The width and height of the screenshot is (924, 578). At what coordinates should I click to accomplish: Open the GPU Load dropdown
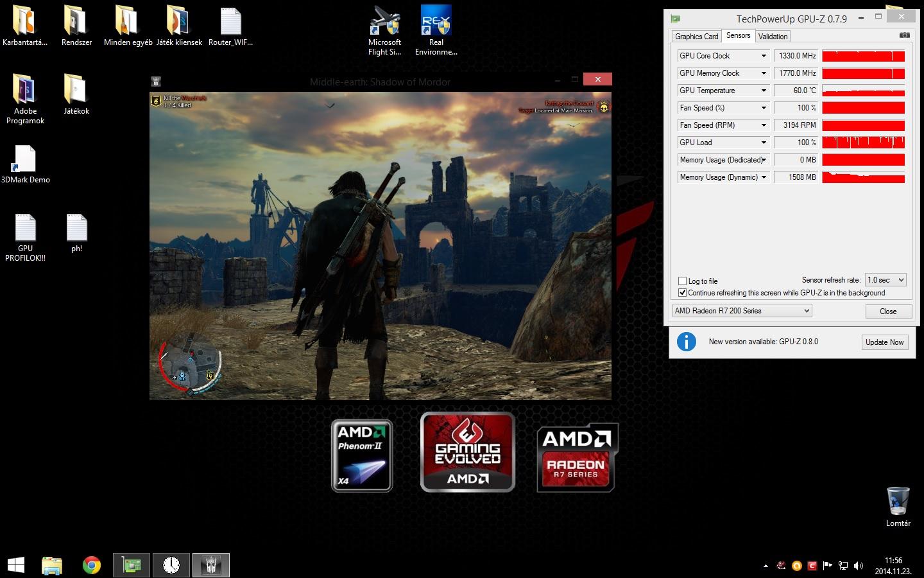(764, 143)
